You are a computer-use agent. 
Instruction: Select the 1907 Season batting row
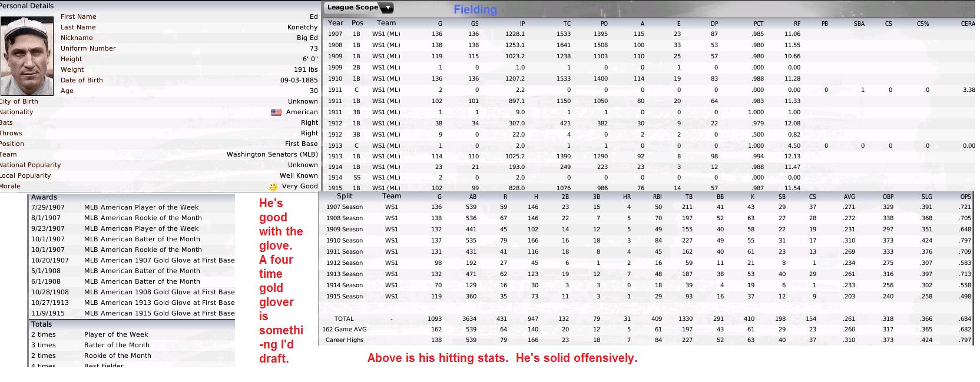click(647, 207)
